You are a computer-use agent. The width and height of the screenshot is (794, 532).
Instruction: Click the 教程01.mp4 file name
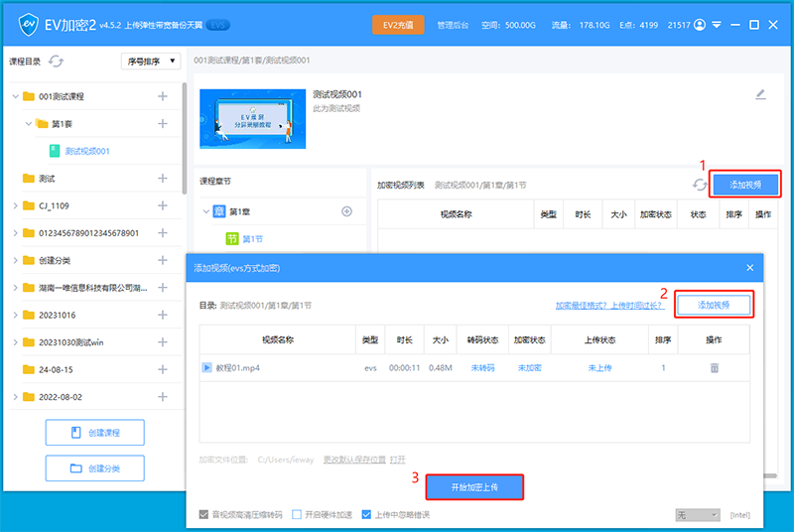pyautogui.click(x=237, y=367)
